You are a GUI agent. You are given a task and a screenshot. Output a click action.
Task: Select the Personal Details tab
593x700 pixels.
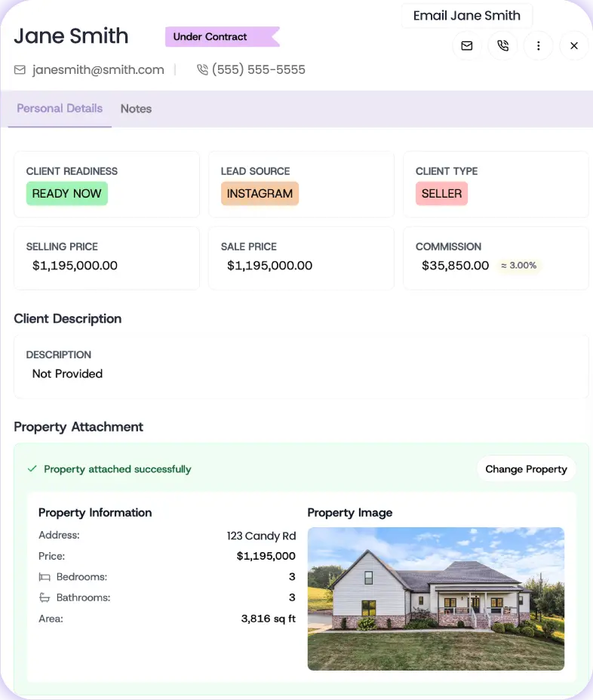point(60,109)
